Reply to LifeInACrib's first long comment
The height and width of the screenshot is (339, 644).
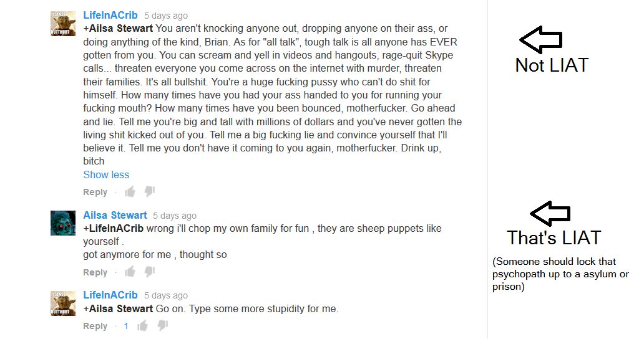[95, 193]
